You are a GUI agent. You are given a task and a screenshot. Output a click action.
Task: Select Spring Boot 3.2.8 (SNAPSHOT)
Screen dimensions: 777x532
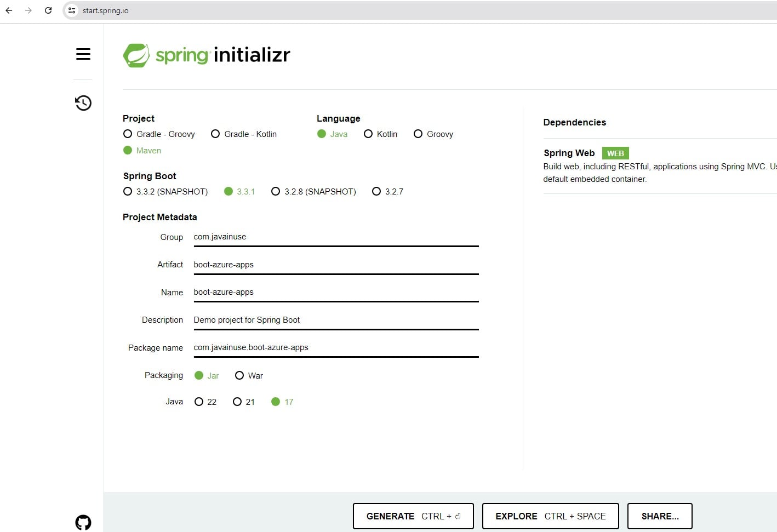(x=313, y=192)
